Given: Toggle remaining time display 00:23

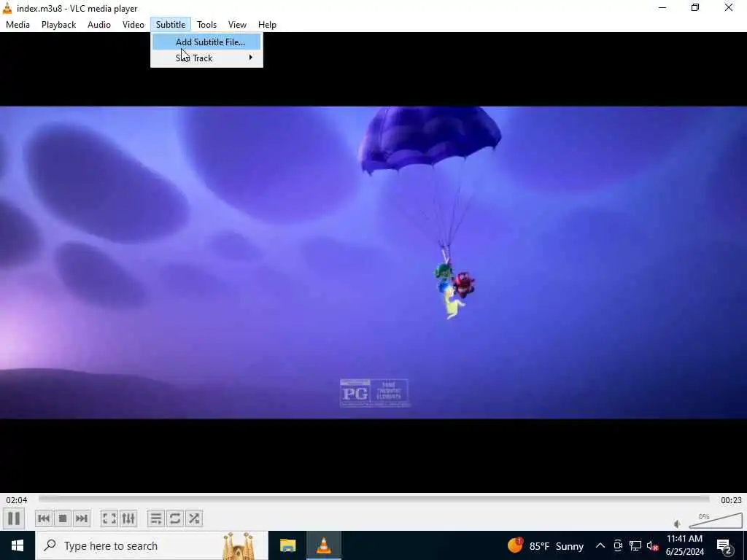Looking at the screenshot, I should 731,500.
